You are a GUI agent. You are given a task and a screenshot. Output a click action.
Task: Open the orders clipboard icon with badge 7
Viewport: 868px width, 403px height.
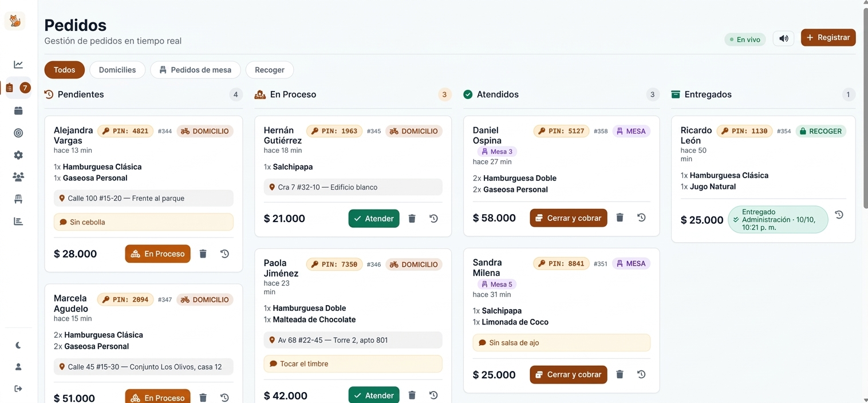pos(18,88)
